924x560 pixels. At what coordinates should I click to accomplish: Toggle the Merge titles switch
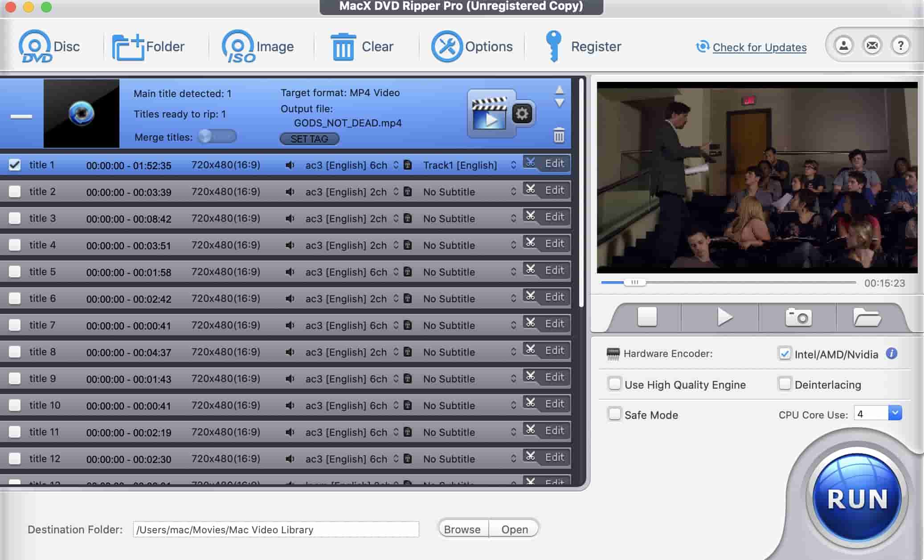tap(217, 136)
